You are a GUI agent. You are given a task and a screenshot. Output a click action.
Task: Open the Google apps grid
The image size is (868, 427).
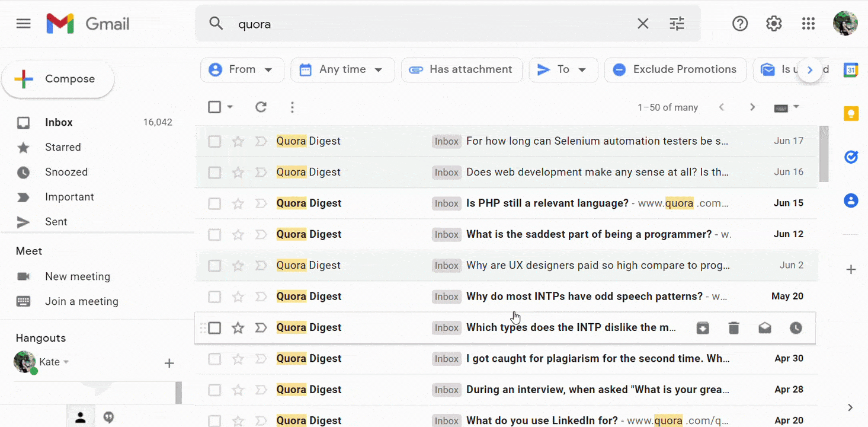coord(808,24)
